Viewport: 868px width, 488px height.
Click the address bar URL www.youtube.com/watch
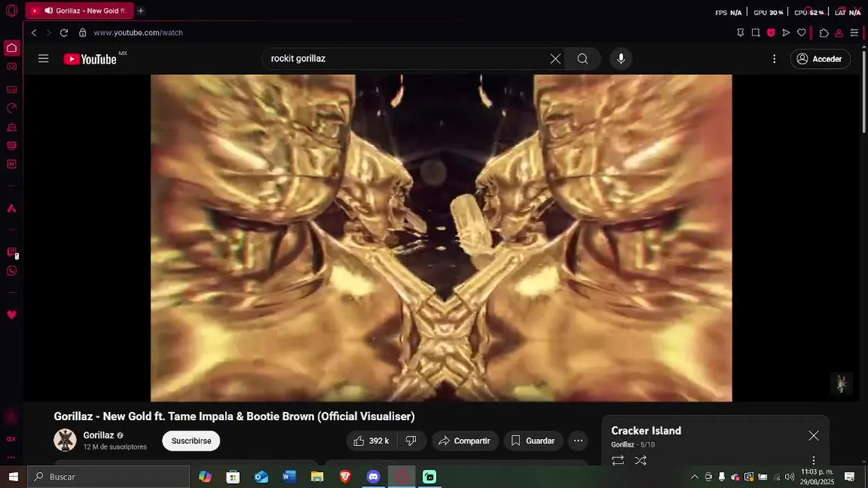[x=138, y=33]
